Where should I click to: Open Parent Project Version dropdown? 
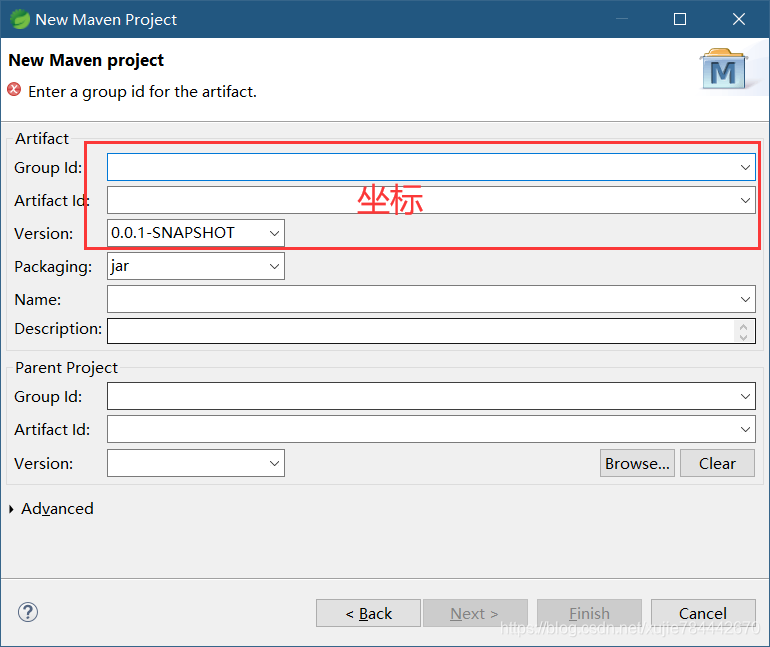click(274, 463)
